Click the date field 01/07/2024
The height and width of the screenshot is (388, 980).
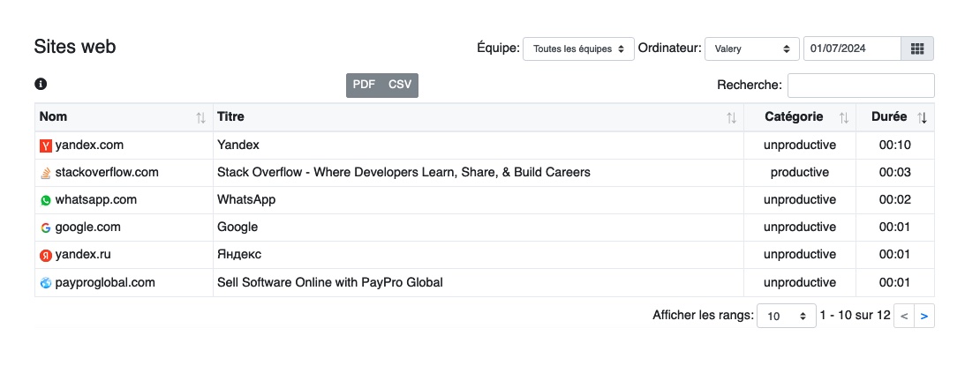click(852, 48)
